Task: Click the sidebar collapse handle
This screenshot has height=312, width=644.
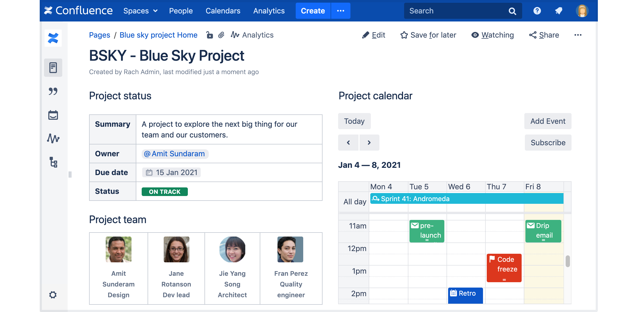Action: (70, 175)
